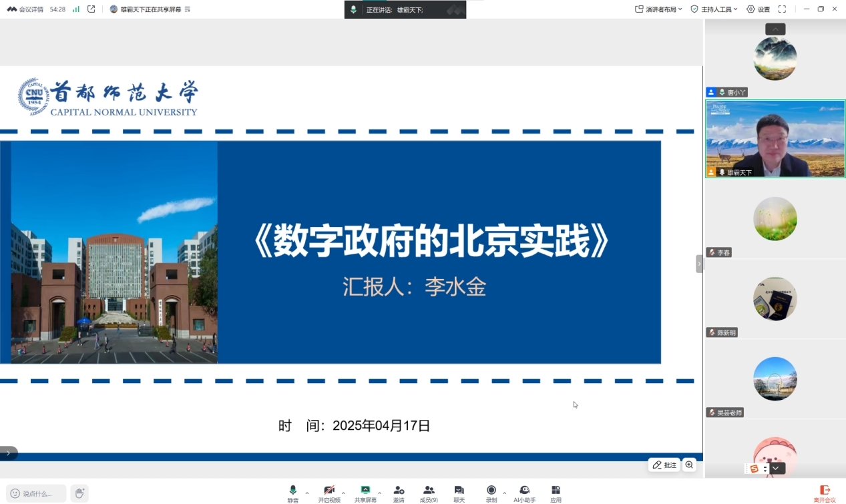Open the 演讲者布局 layout dropdown

pyautogui.click(x=658, y=9)
